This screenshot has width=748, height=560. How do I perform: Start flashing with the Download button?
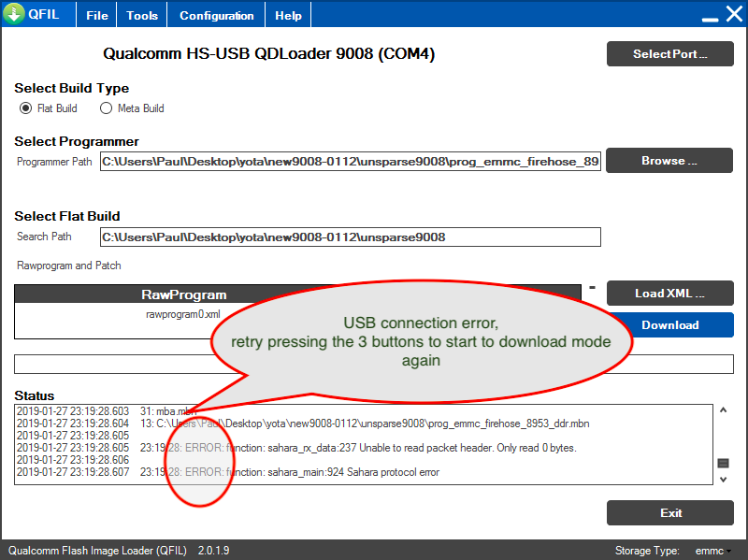tap(669, 324)
